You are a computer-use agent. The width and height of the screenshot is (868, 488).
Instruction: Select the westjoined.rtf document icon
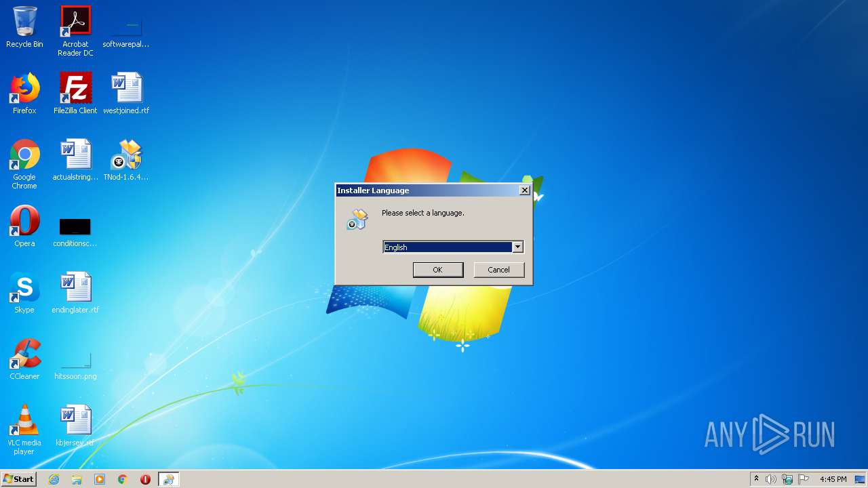(x=126, y=94)
